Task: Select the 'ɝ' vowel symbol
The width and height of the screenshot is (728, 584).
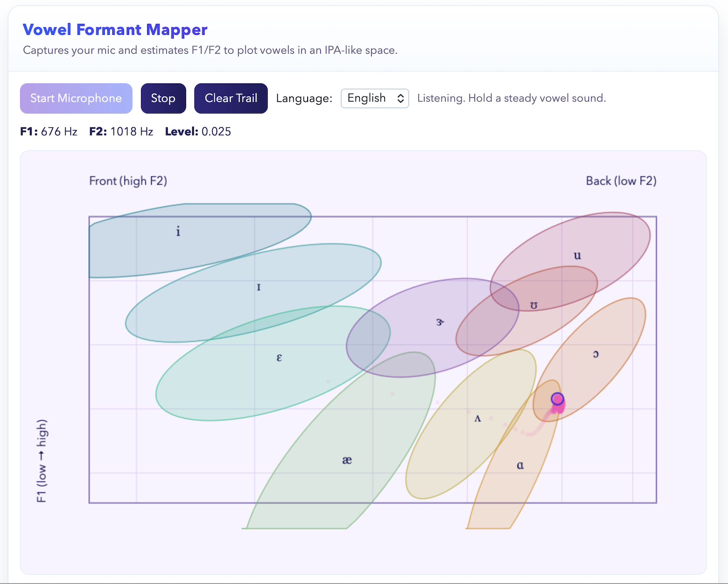Action: click(x=440, y=322)
